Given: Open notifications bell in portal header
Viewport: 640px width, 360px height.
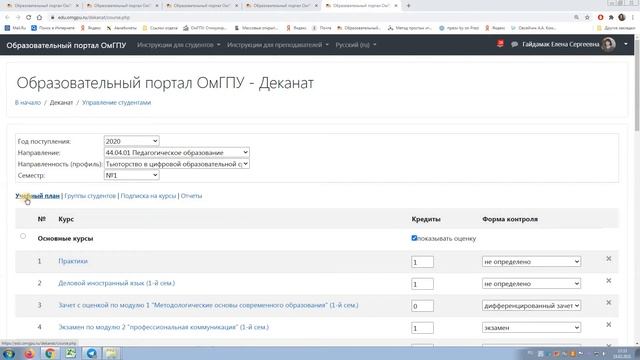Looking at the screenshot, I should point(500,44).
